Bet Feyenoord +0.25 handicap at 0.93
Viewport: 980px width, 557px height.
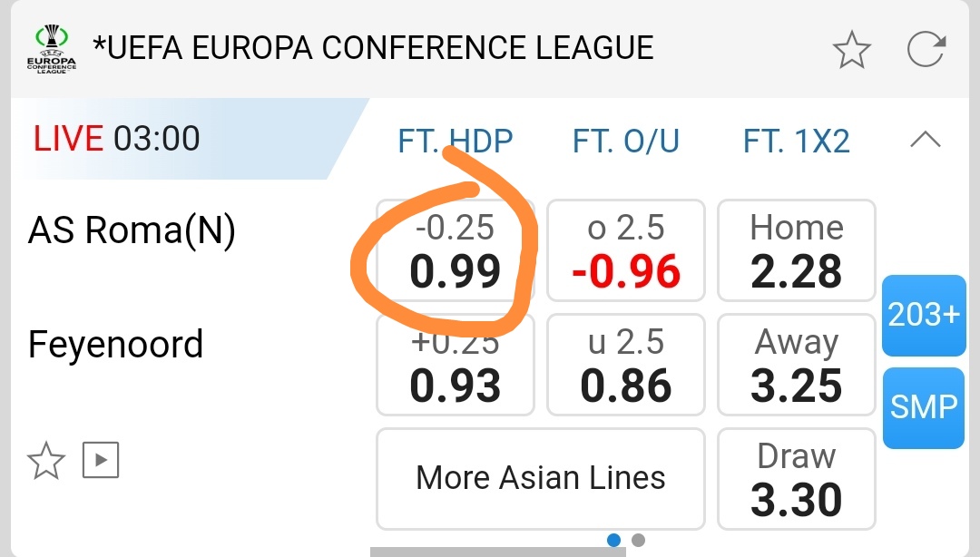[455, 365]
